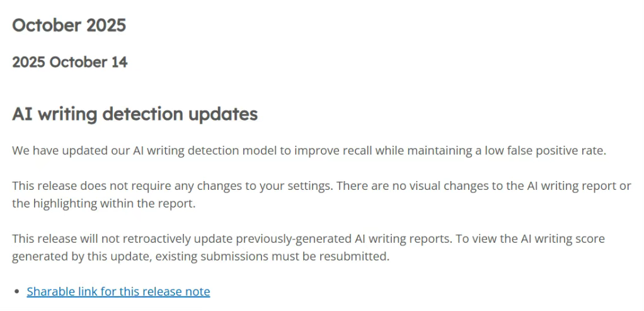Click the bullet marker before the sharable link
Image resolution: width=644 pixels, height=311 pixels.
coord(17,292)
